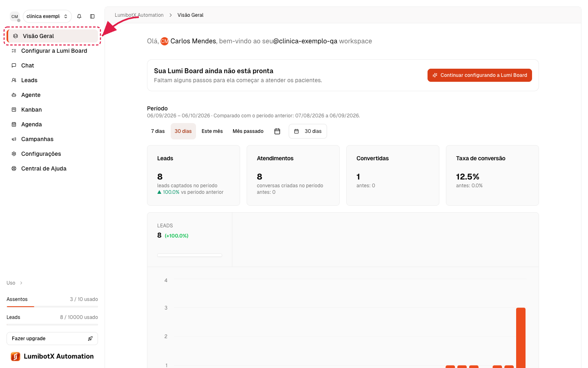Click the Taxa de conversão card
588x368 pixels.
pyautogui.click(x=492, y=175)
